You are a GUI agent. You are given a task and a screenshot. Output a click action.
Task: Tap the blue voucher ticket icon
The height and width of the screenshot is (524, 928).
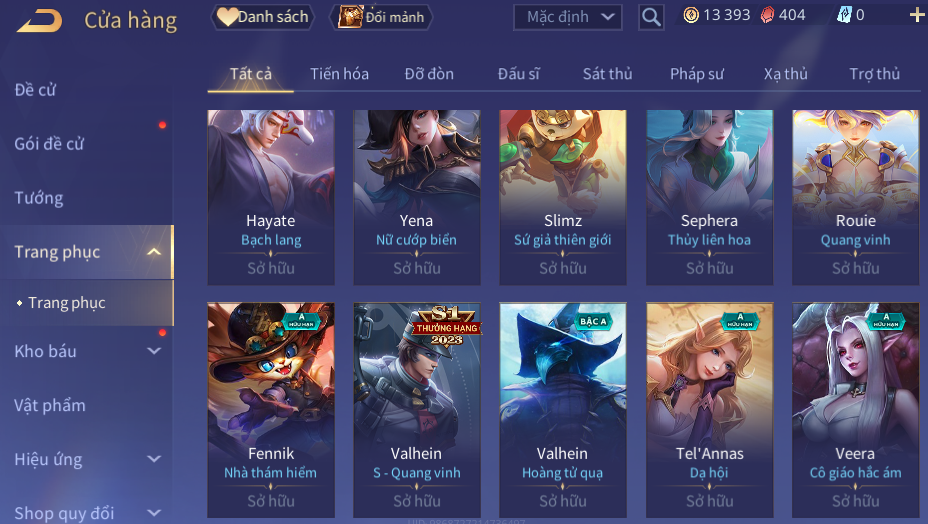coord(844,15)
